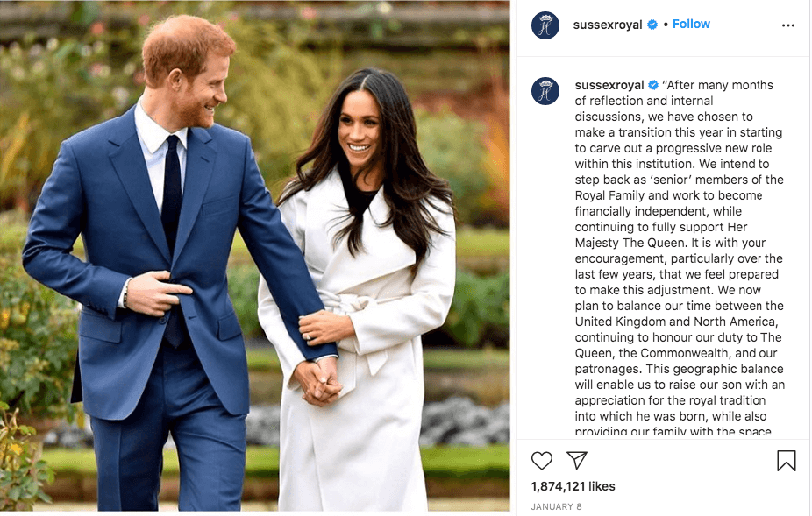The image size is (812, 516).
Task: Click "United Kingdom and North America" caption line
Action: click(676, 322)
